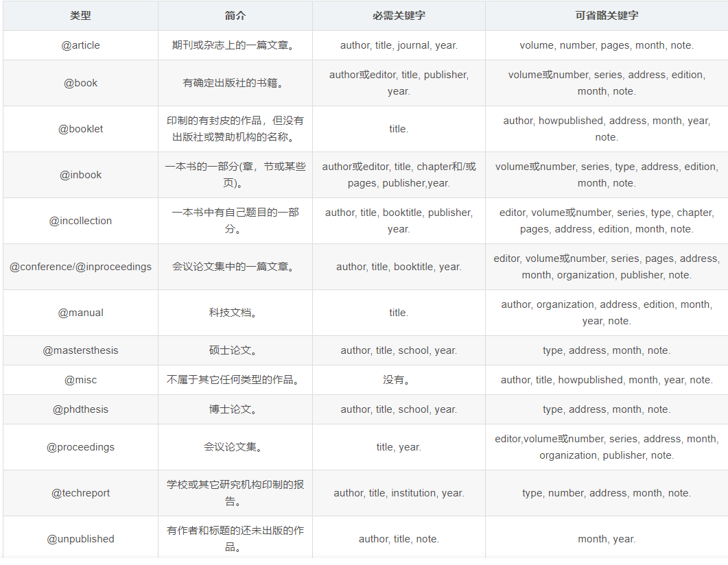The width and height of the screenshot is (728, 565).
Task: Select the @phdthesis type cell
Action: tap(80, 409)
